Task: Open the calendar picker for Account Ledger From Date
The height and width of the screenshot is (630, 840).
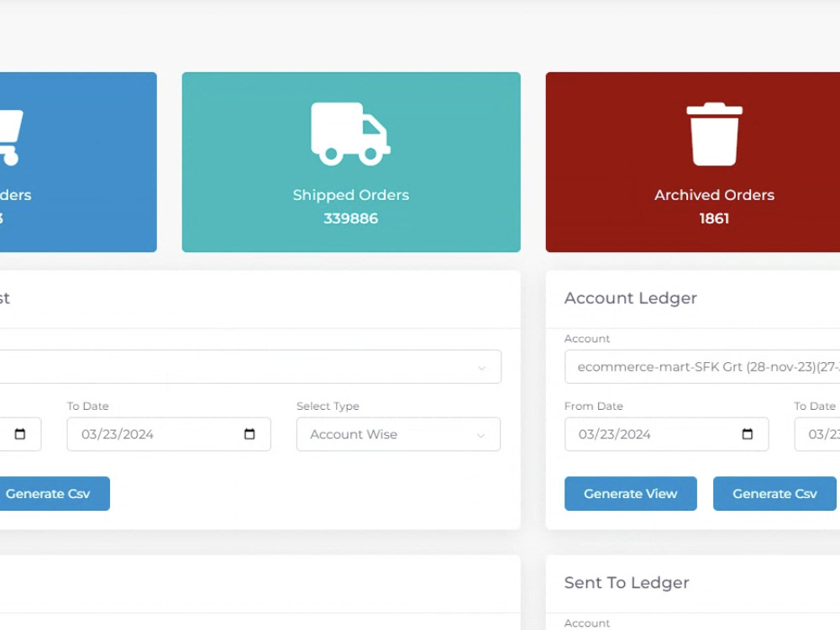Action: 747,434
